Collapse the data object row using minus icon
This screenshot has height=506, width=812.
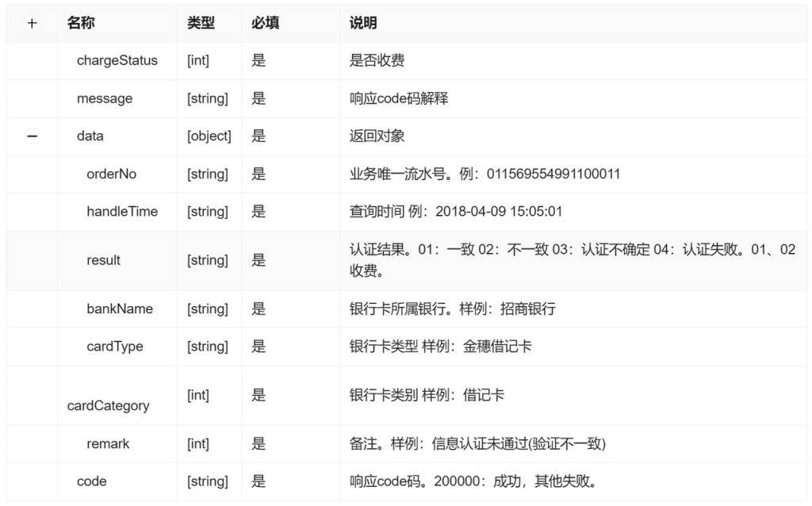click(x=32, y=136)
